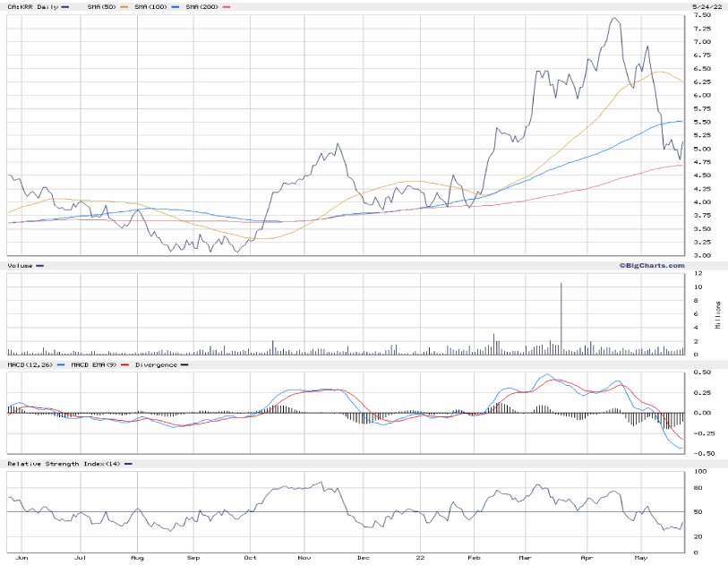Click the Millions axis label
Screen dimensions: 728x565
[718, 313]
